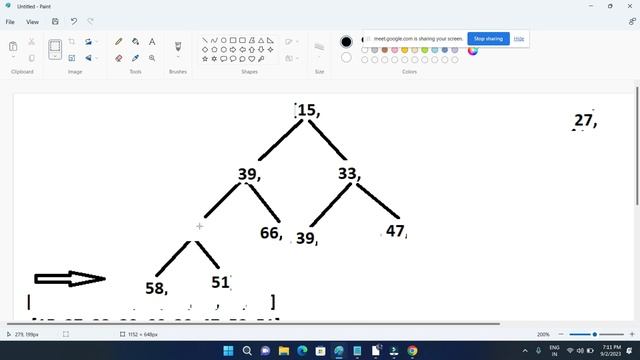Screen dimensions: 640x360
Task: Select the Pencil tool
Action: [x=119, y=42]
